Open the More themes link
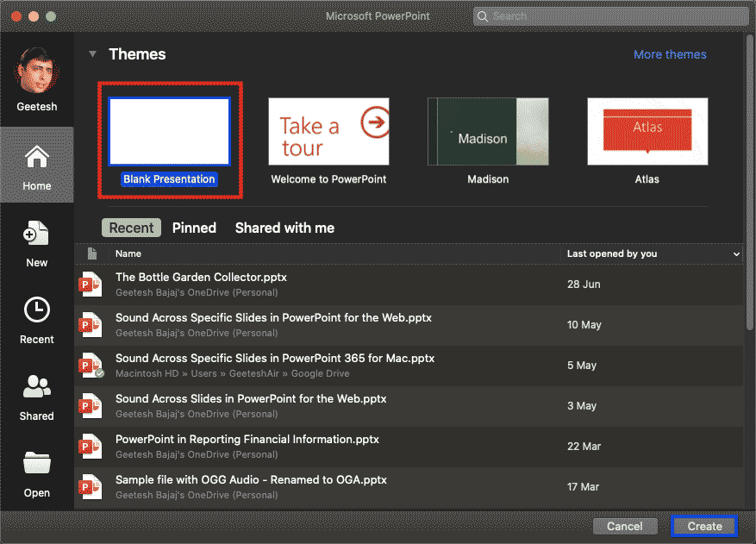 [670, 54]
